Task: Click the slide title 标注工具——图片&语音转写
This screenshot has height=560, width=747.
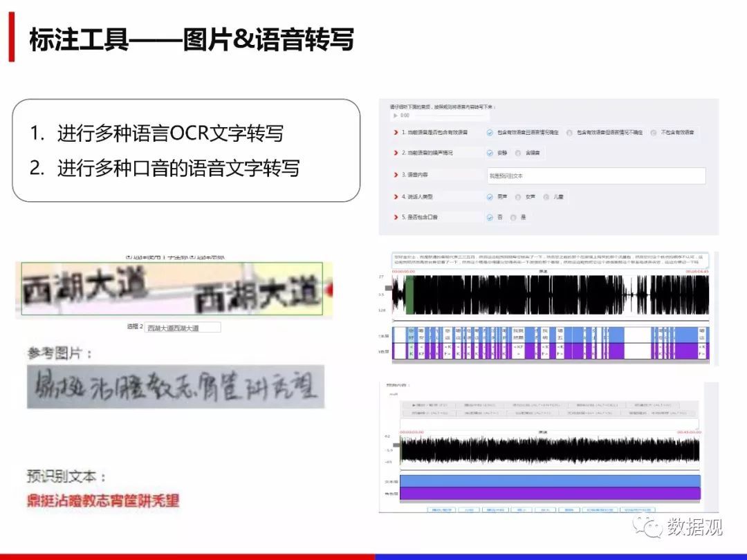Action: tap(192, 39)
